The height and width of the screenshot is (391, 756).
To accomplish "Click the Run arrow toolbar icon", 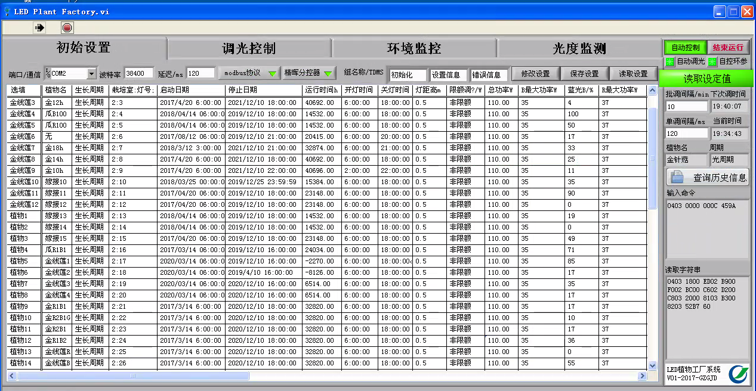I will pyautogui.click(x=40, y=28).
